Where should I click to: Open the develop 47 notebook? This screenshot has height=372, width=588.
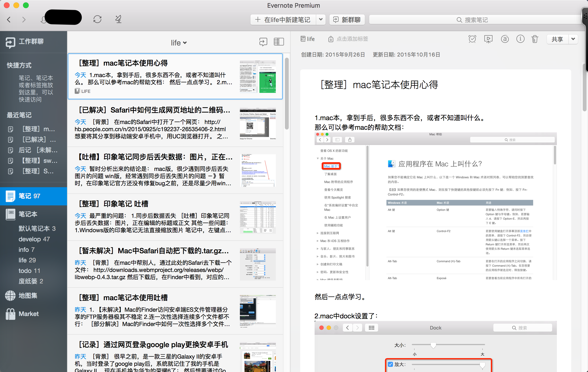(x=34, y=239)
